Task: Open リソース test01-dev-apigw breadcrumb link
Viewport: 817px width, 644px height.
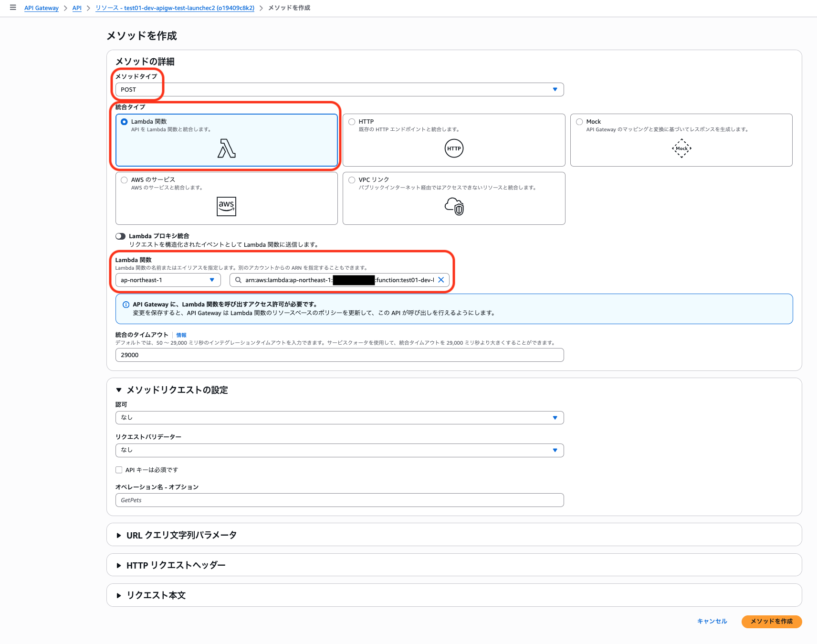Action: click(175, 8)
